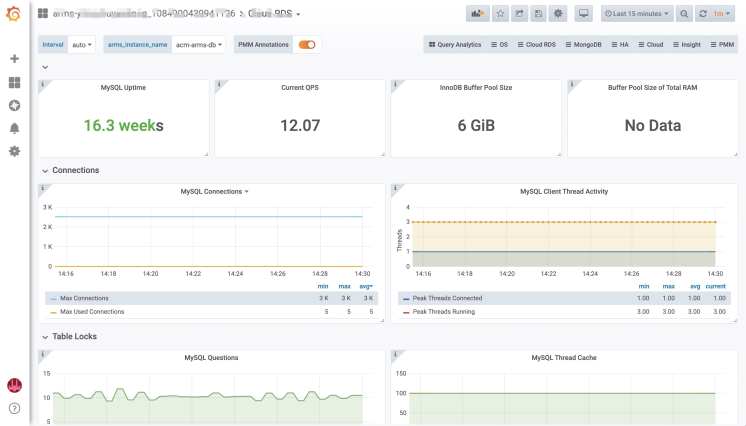Click the Add panel icon

478,14
